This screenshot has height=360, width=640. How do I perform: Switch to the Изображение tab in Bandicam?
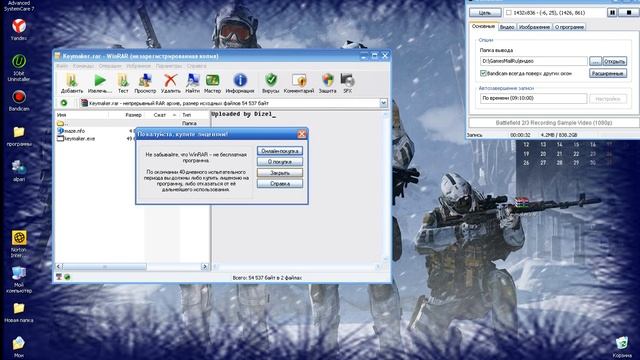click(x=534, y=27)
